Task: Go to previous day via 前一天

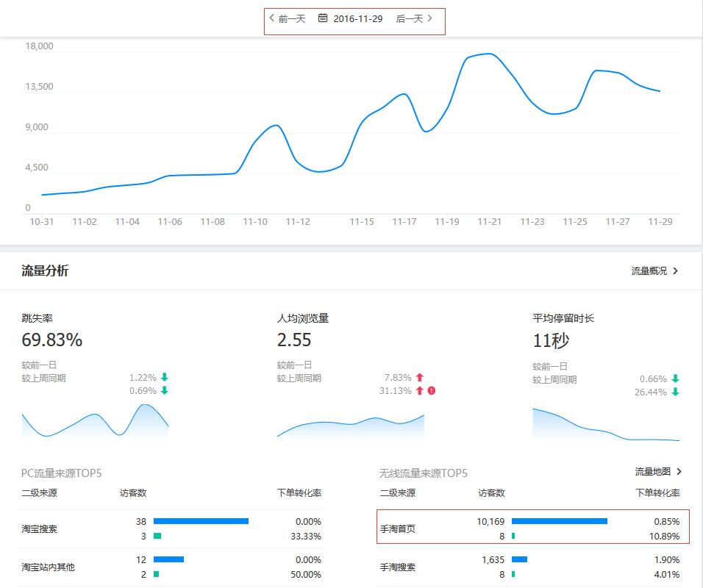Action: [287, 18]
